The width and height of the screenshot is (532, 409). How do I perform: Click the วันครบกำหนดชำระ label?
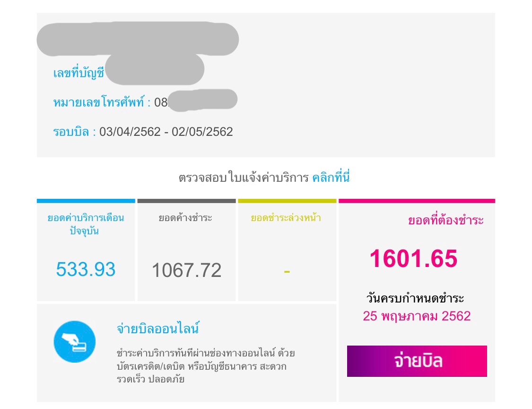coord(415,299)
